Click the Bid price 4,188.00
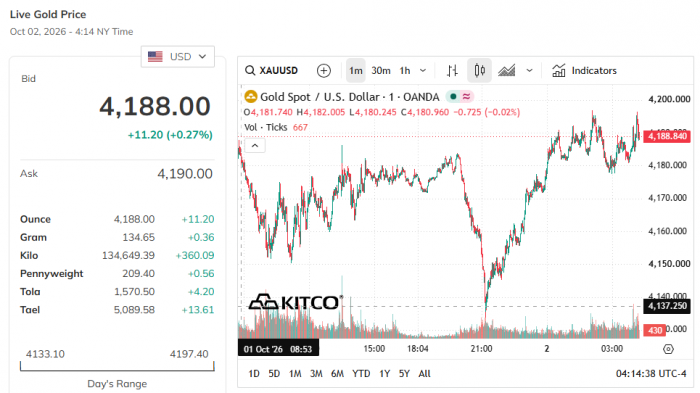The width and height of the screenshot is (700, 393). pos(155,106)
